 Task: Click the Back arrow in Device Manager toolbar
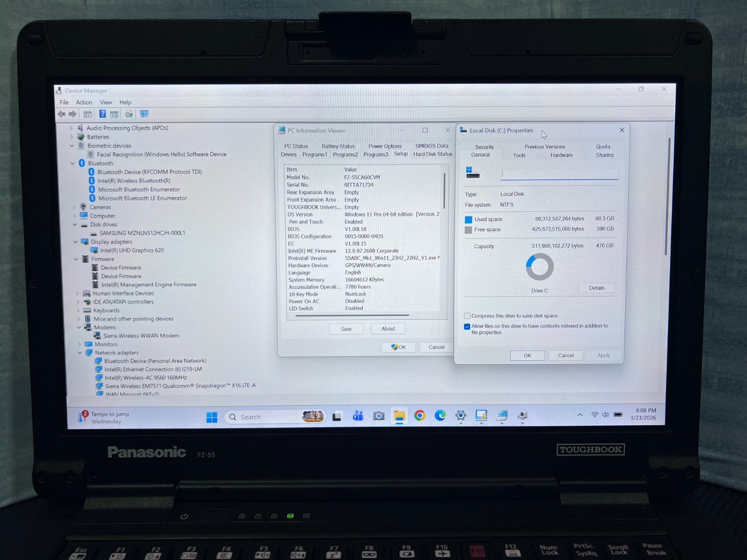[62, 114]
